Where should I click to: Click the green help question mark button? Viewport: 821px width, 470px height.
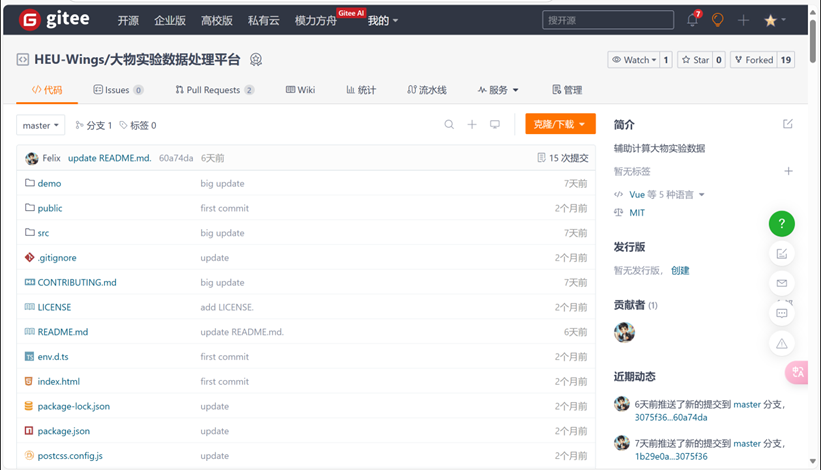tap(782, 223)
